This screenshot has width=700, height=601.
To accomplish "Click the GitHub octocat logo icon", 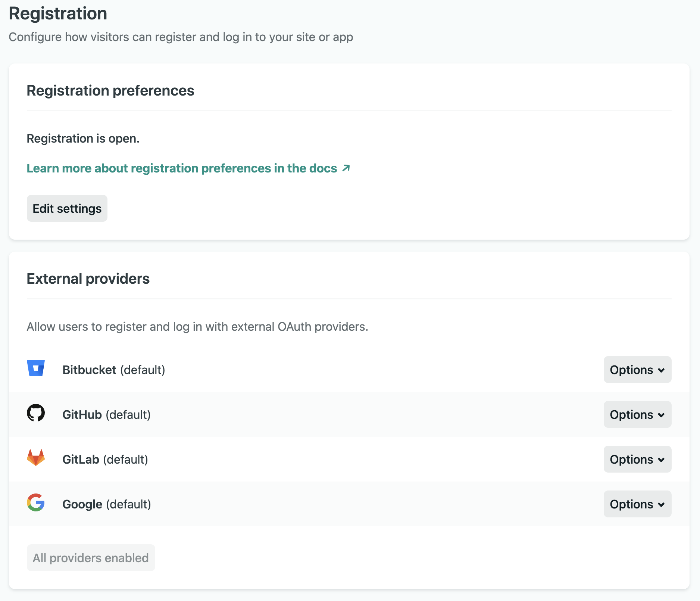I will [x=36, y=413].
